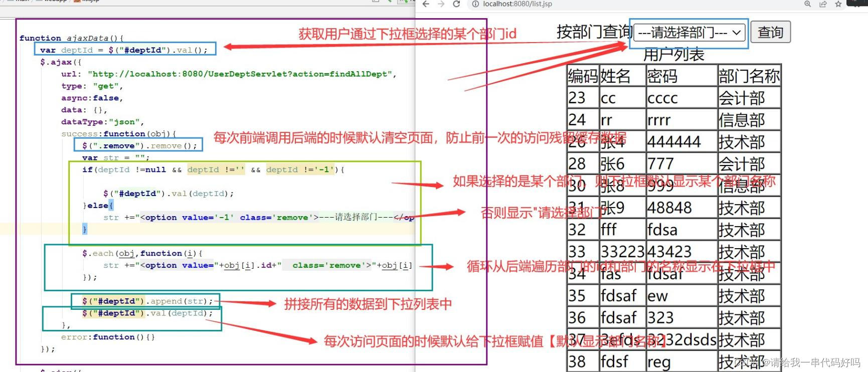This screenshot has height=372, width=868.
Task: Click the 姓名 column header
Action: (623, 76)
